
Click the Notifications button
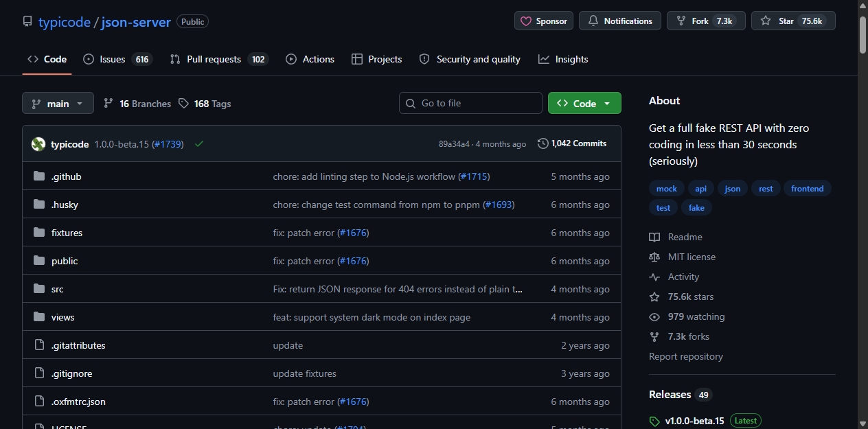tap(620, 21)
